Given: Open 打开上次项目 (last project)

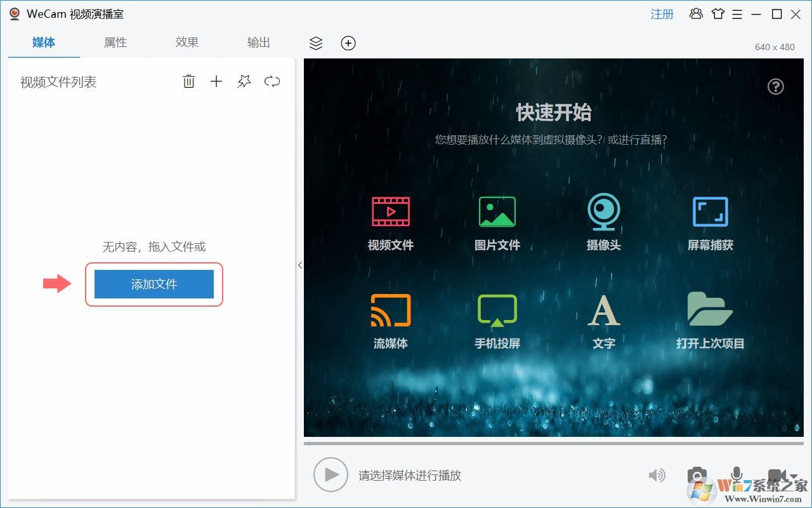Looking at the screenshot, I should [709, 321].
